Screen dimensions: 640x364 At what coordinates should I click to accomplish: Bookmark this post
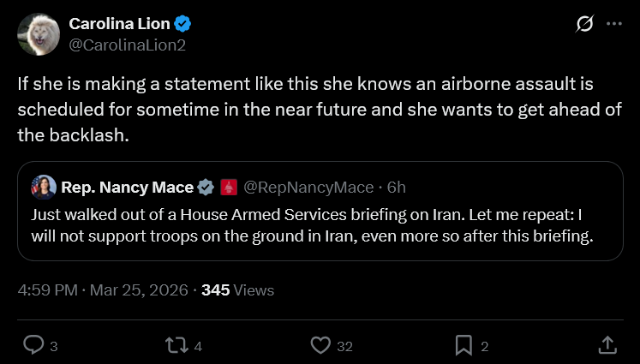point(464,345)
